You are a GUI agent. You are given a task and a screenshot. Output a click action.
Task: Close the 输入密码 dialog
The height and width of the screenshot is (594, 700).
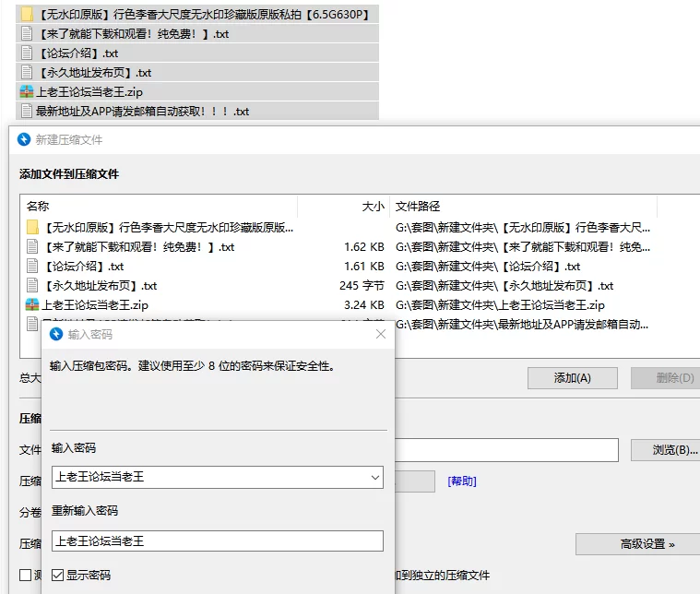(380, 334)
